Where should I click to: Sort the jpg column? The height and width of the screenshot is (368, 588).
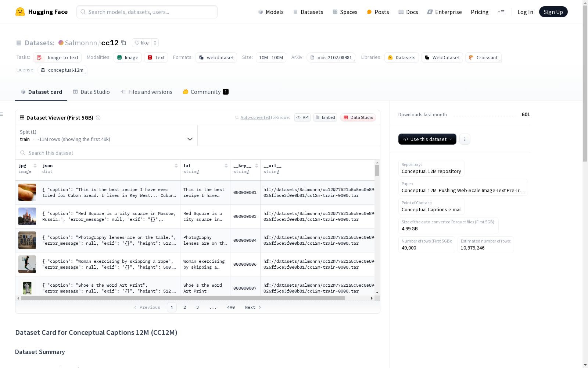pos(35,166)
